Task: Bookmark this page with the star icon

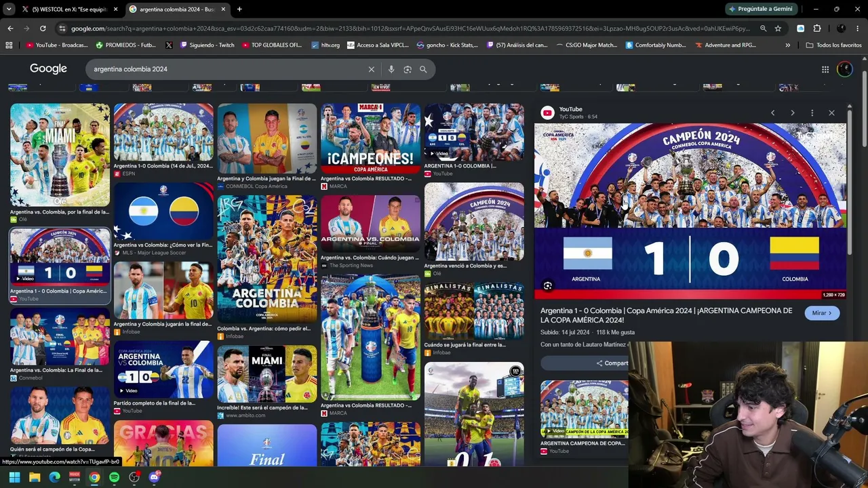Action: (x=778, y=28)
